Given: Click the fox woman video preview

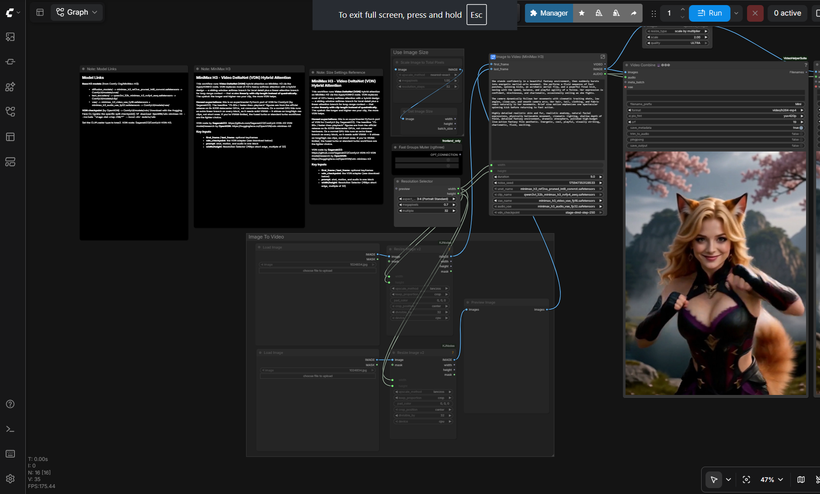Looking at the screenshot, I should (715, 273).
